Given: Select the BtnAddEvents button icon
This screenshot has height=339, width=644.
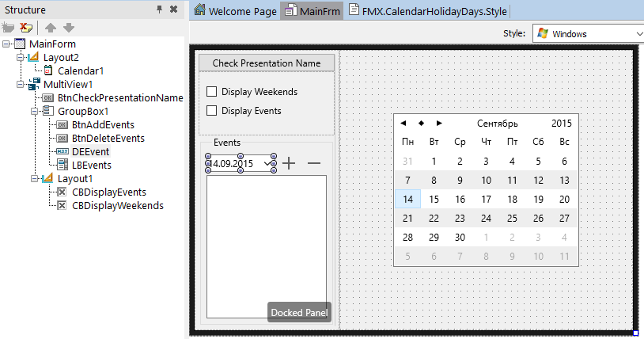Looking at the screenshot, I should pos(63,124).
